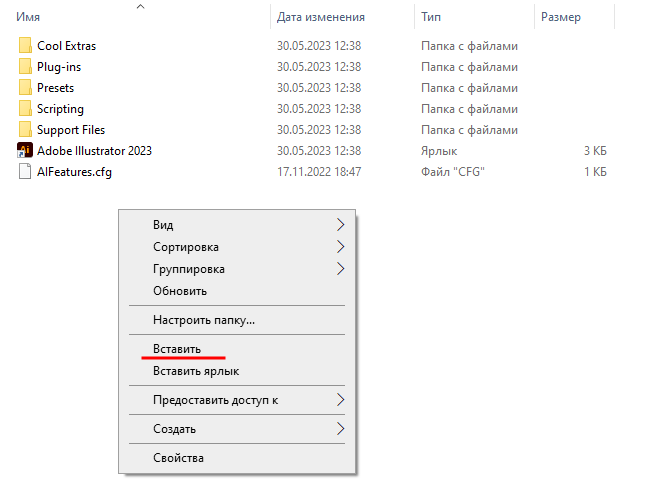This screenshot has height=480, width=646.
Task: Choose Вставить from the context menu
Action: click(x=177, y=349)
